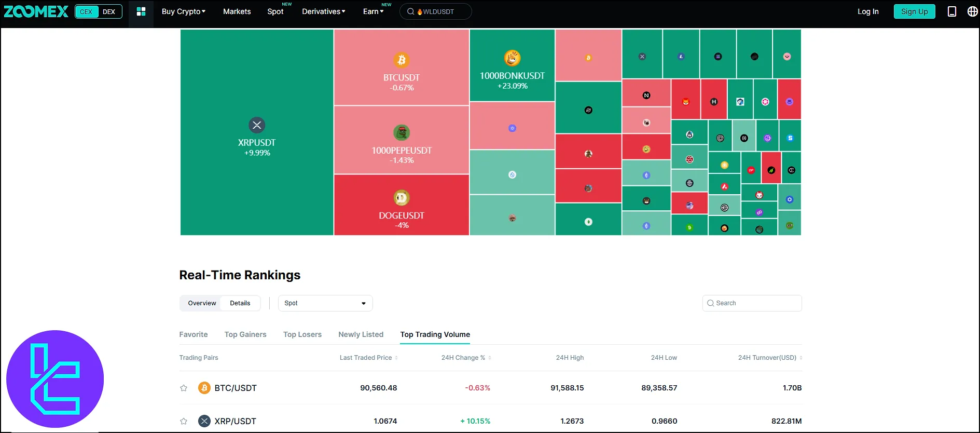
Task: Select the Polygon heatmap tile
Action: 759,211
